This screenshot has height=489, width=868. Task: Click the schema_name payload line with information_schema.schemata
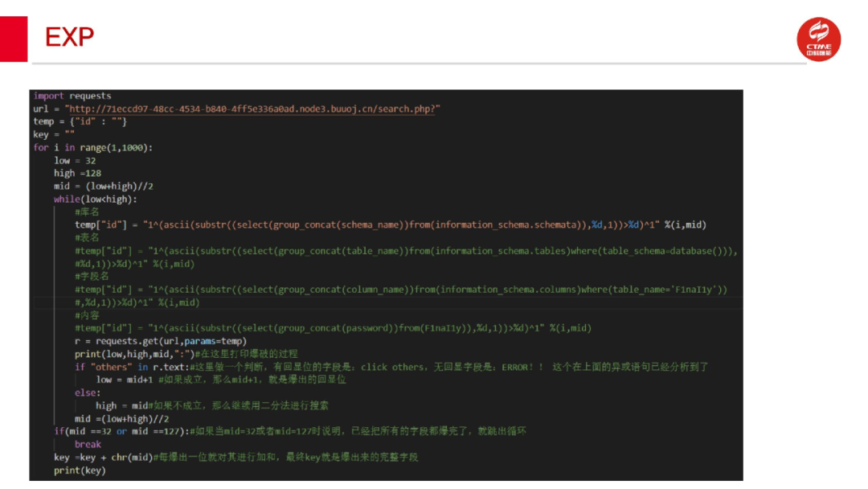[391, 225]
